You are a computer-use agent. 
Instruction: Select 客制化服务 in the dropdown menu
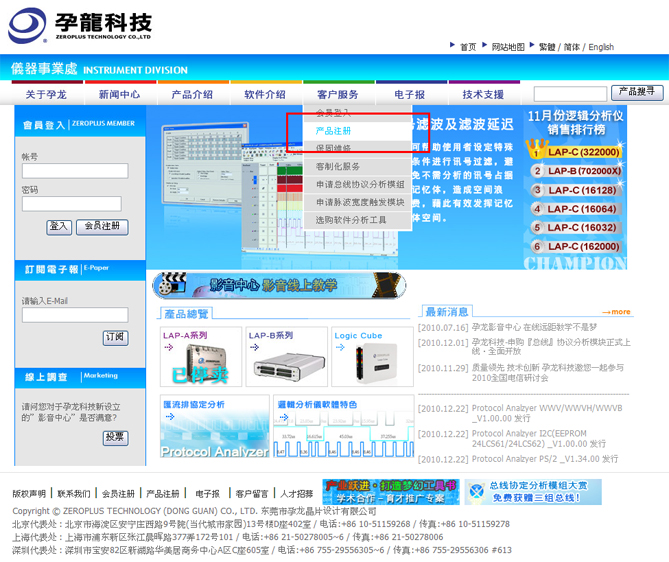(x=358, y=166)
